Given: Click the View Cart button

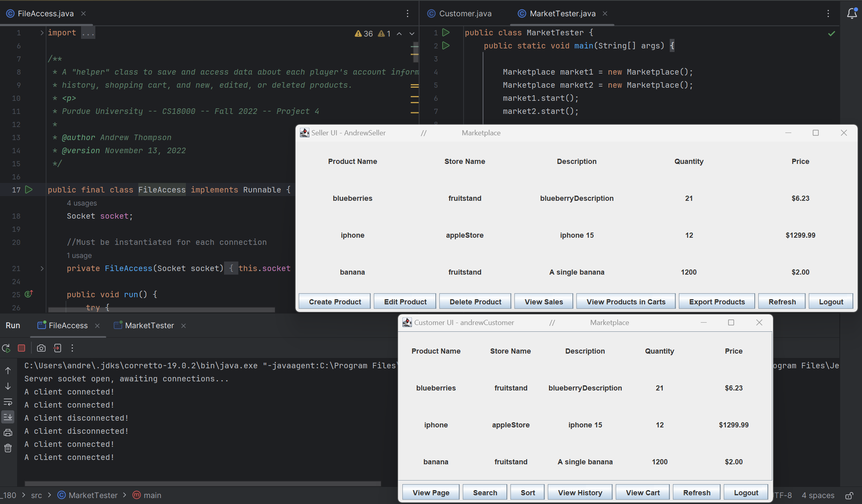Looking at the screenshot, I should pos(642,492).
